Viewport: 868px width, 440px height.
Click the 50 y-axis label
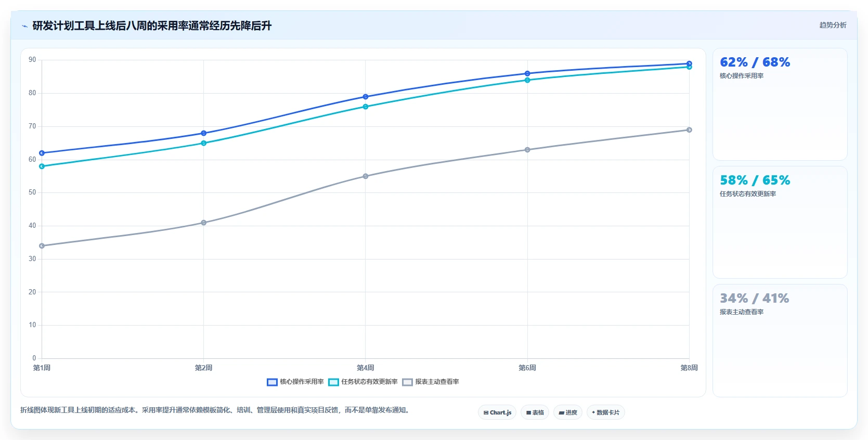point(32,192)
